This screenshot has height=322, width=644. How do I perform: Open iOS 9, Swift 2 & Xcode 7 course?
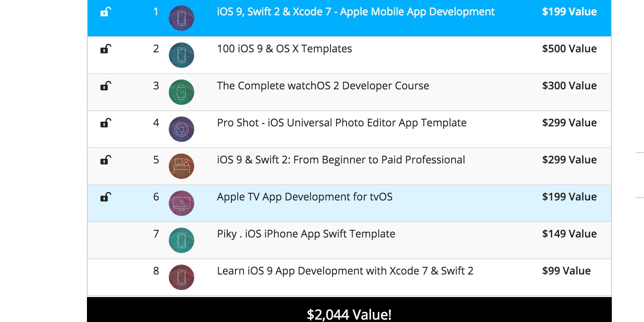point(356,12)
